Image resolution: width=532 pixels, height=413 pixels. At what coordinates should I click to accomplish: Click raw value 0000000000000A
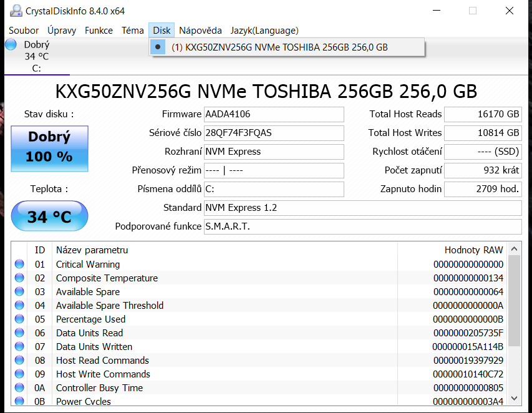468,306
